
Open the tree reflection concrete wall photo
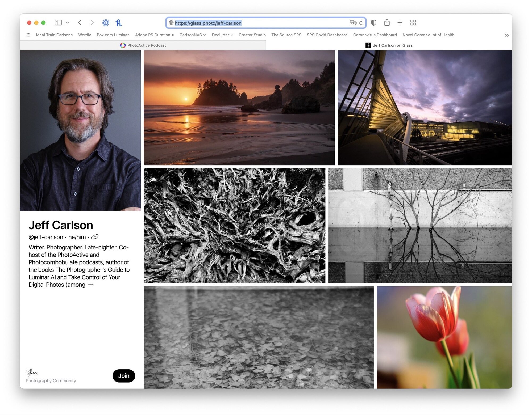click(420, 226)
